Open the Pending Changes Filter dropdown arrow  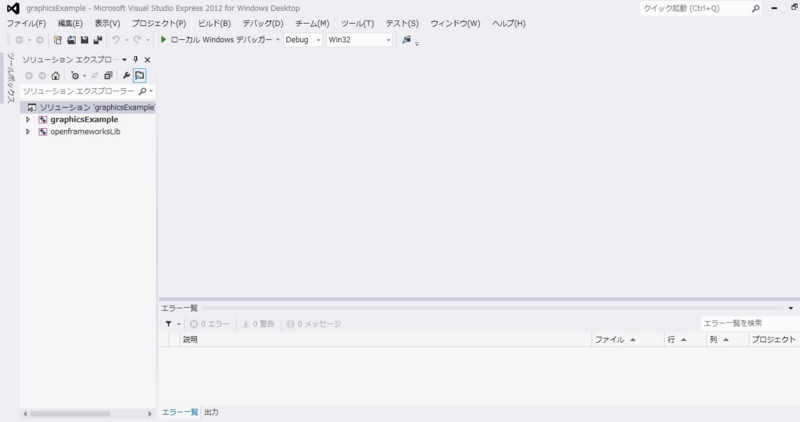(84, 76)
